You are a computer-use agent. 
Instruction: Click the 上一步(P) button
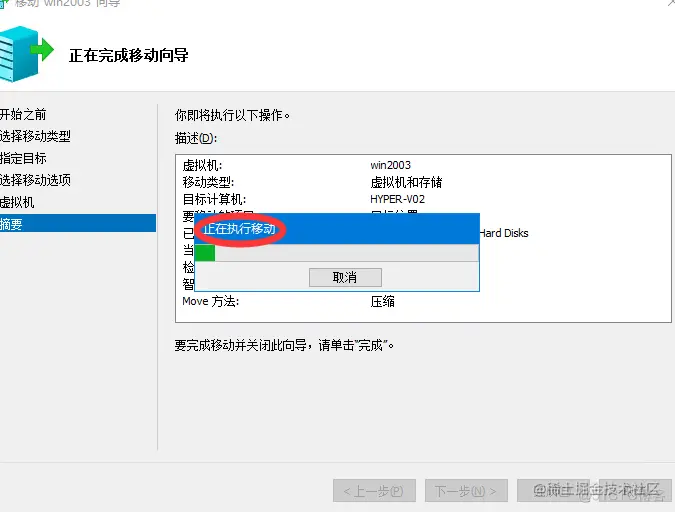tap(374, 491)
